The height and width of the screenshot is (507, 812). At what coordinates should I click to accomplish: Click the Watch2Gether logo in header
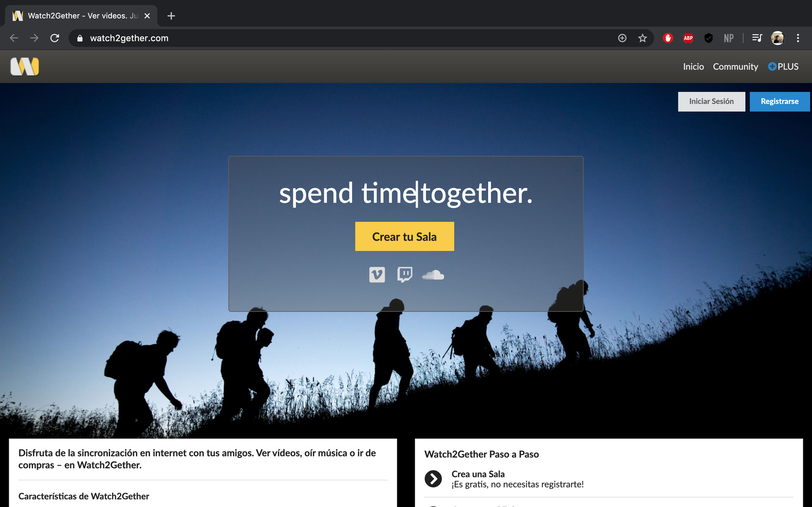pos(24,67)
